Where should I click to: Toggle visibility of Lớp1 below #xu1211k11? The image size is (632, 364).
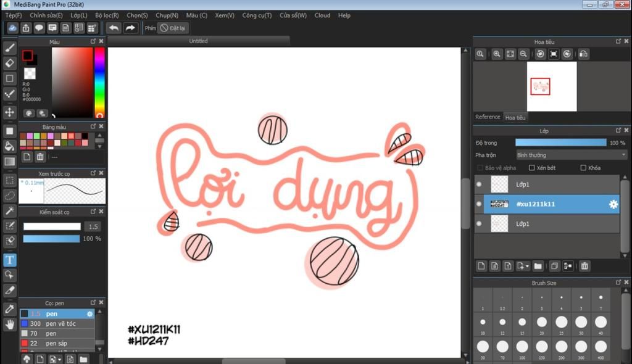point(479,224)
